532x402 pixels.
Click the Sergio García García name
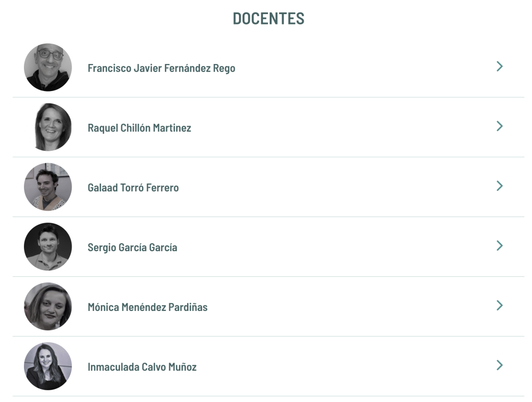click(132, 248)
